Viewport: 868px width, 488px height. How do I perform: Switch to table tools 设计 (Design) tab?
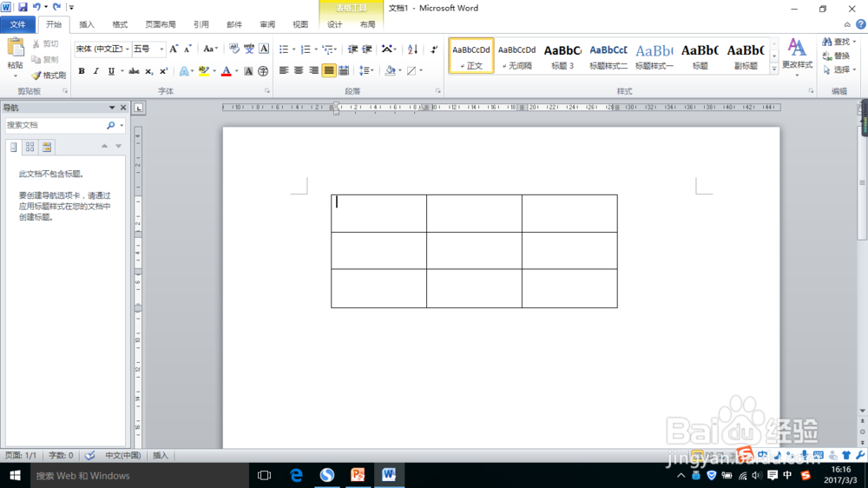(334, 24)
